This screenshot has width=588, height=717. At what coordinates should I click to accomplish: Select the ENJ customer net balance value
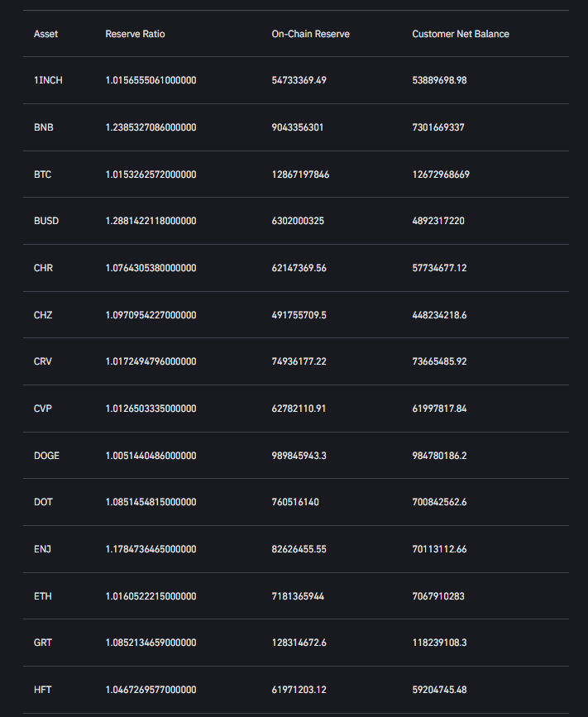pos(439,549)
